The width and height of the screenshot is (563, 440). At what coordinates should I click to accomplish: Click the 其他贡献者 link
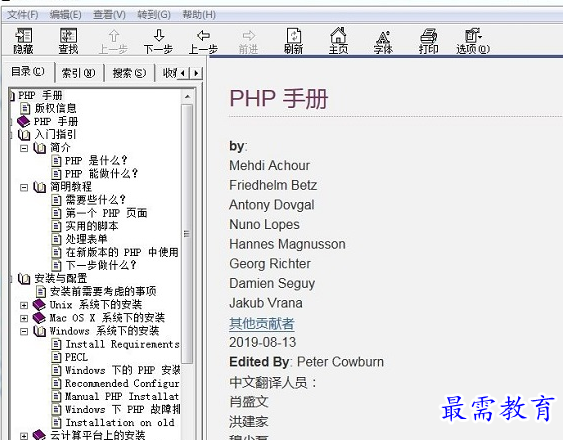click(262, 324)
